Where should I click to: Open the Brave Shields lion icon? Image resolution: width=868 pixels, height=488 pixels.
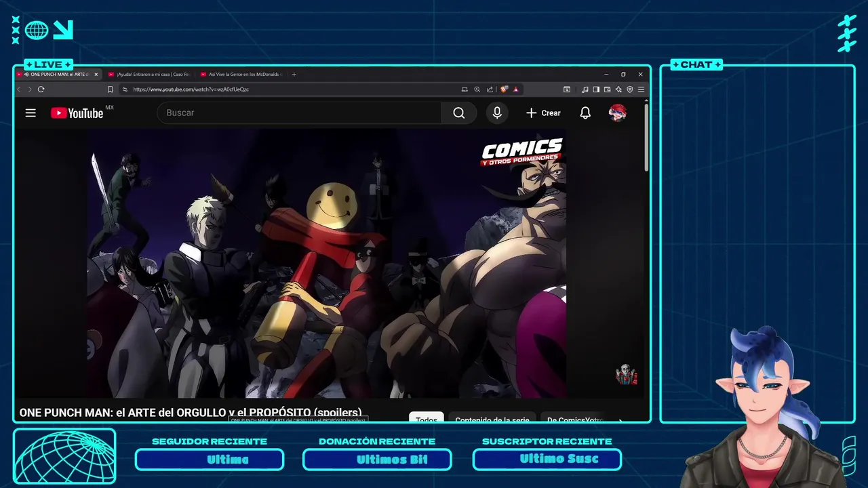pos(504,89)
